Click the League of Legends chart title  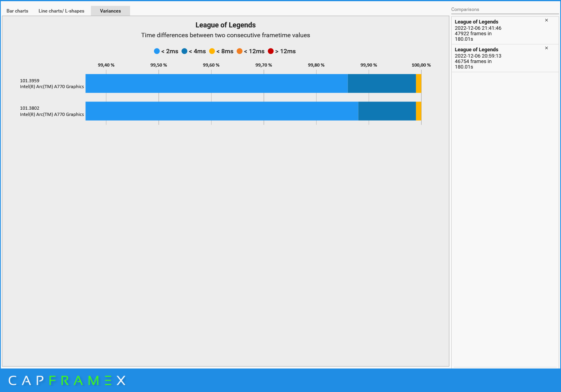[x=226, y=25]
